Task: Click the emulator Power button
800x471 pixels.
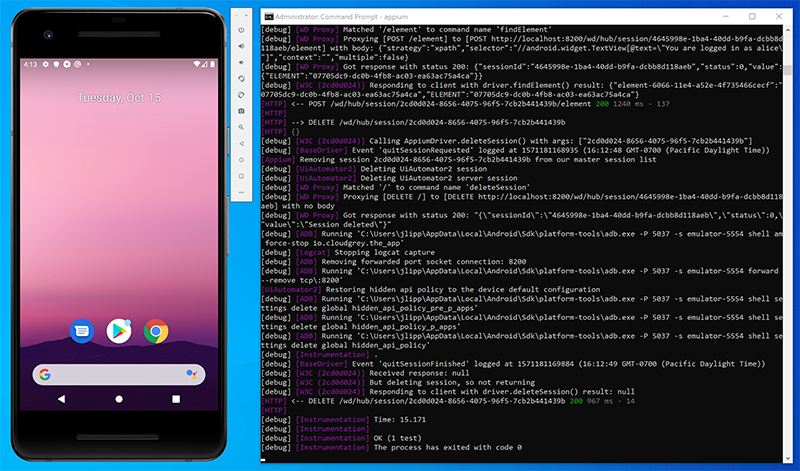Action: 241,30
